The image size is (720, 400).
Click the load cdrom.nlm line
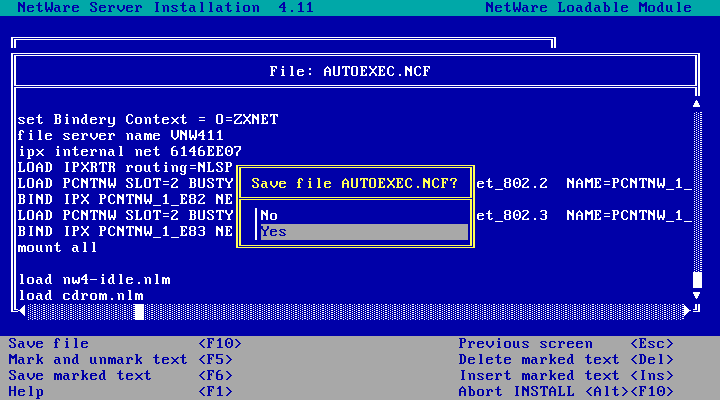[x=81, y=295]
